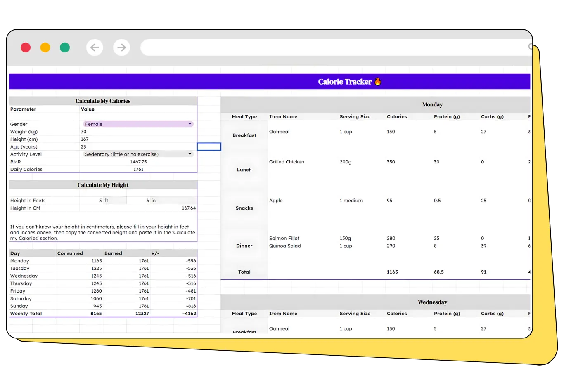Viewport: 564px width, 392px height.
Task: Click the yellow window circle
Action: [45, 47]
